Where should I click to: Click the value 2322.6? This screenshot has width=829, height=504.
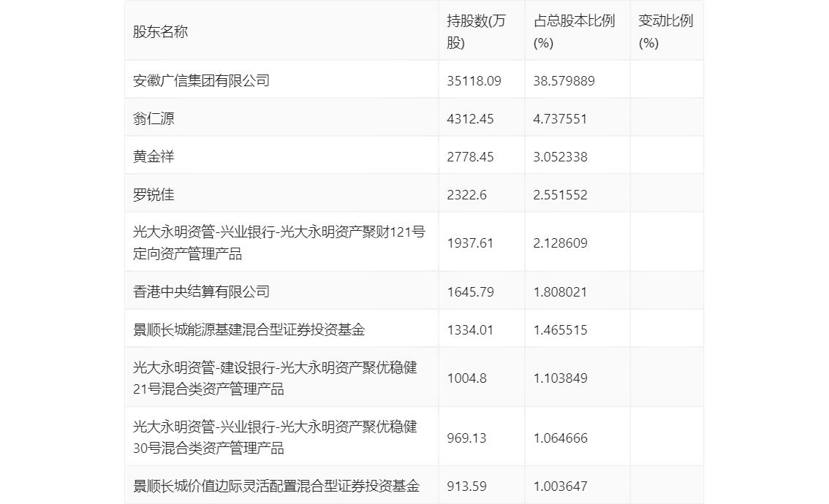pyautogui.click(x=466, y=195)
